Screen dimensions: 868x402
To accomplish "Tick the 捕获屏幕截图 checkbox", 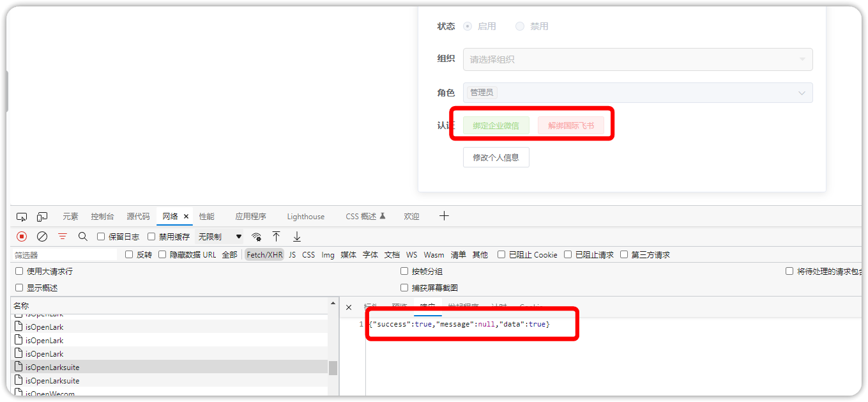I will point(404,288).
